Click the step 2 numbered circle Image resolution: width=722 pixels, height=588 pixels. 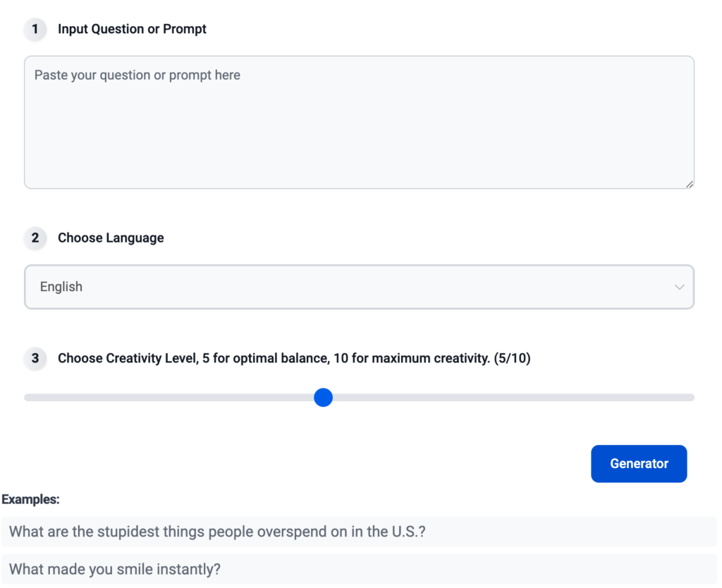[x=35, y=238]
